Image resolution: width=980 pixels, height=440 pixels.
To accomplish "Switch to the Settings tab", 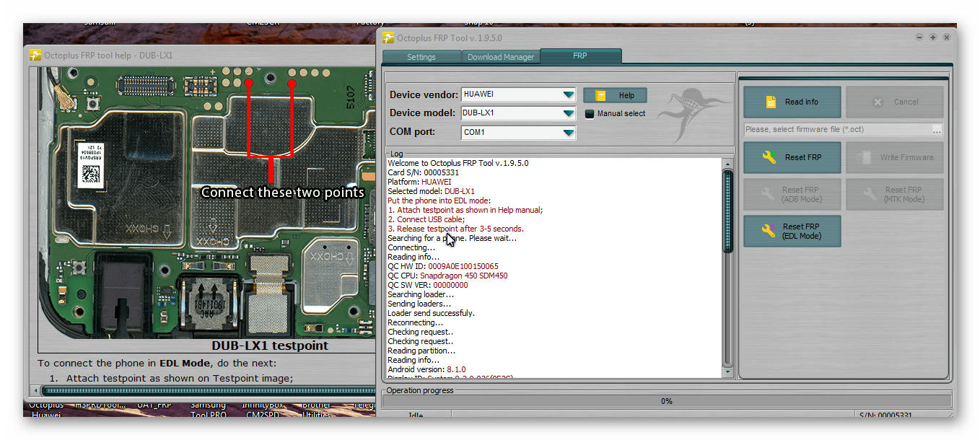I will point(421,57).
